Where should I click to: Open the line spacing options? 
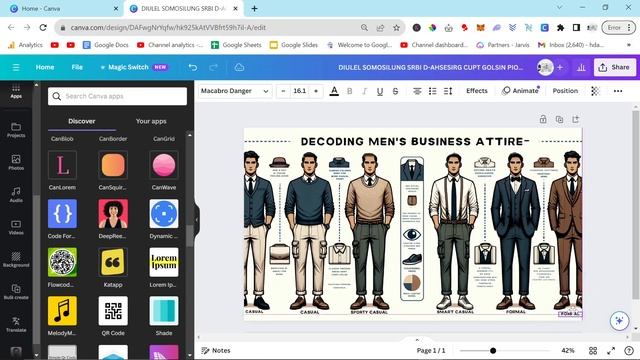pos(448,91)
